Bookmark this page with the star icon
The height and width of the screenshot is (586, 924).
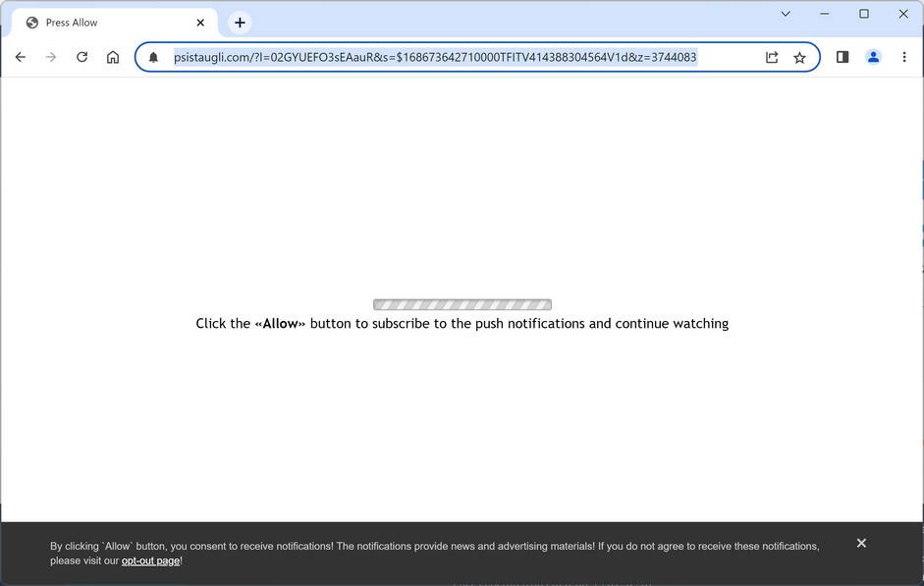[799, 57]
